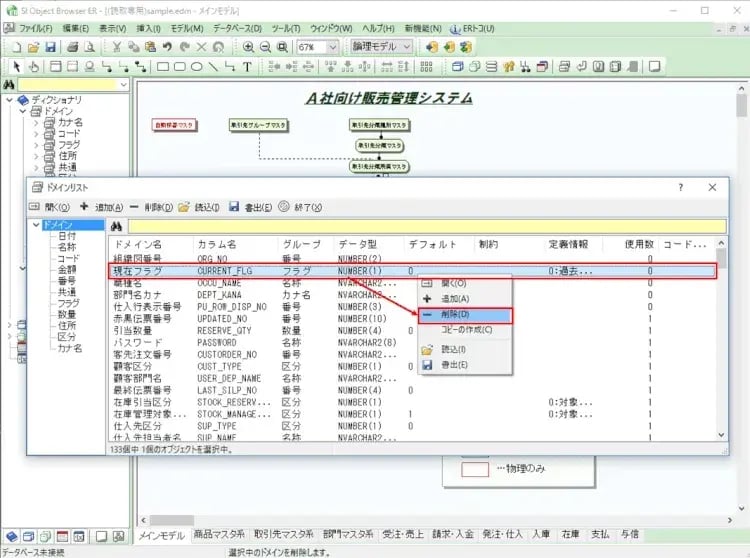Click the scissors cut icon
This screenshot has height=558, width=750.
coord(118,47)
